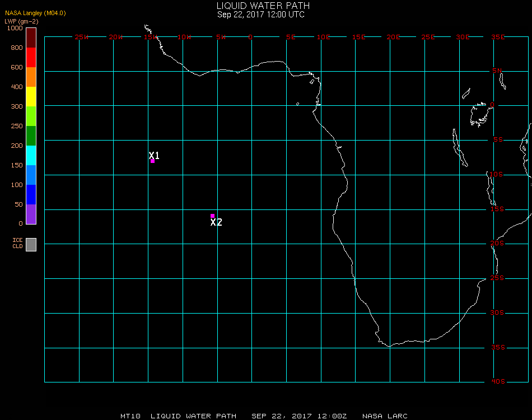Click the 400 legend scale value

point(17,87)
